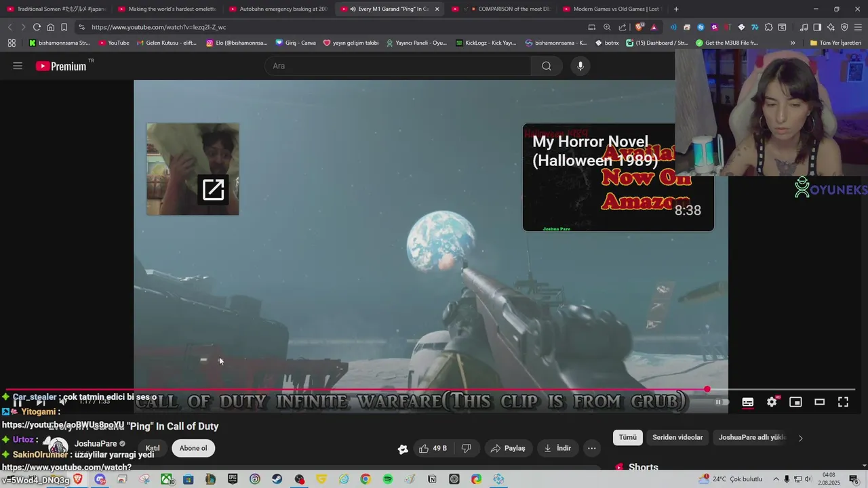Download the video with İndir
Viewport: 868px width, 488px height.
coord(557,448)
